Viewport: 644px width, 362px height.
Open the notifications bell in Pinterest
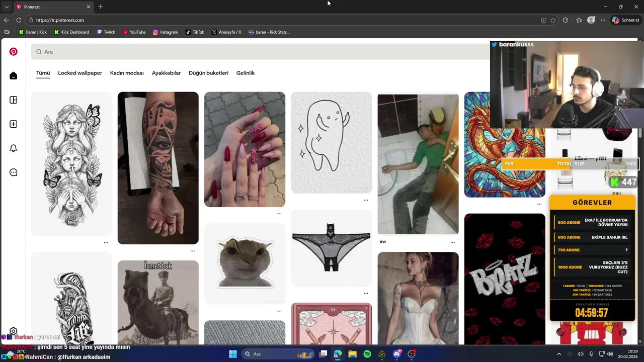14,148
